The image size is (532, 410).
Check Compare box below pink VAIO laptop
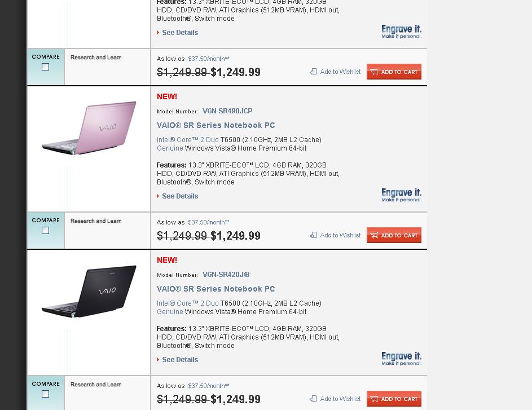click(x=46, y=230)
